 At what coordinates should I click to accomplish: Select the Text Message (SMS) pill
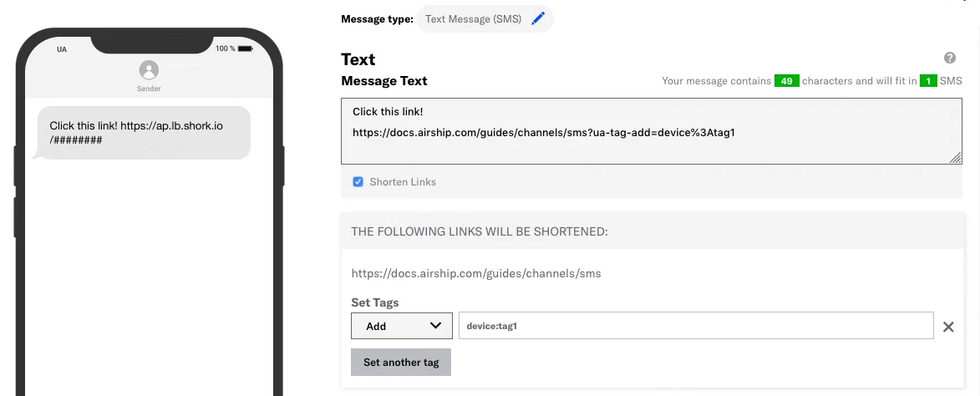point(473,19)
